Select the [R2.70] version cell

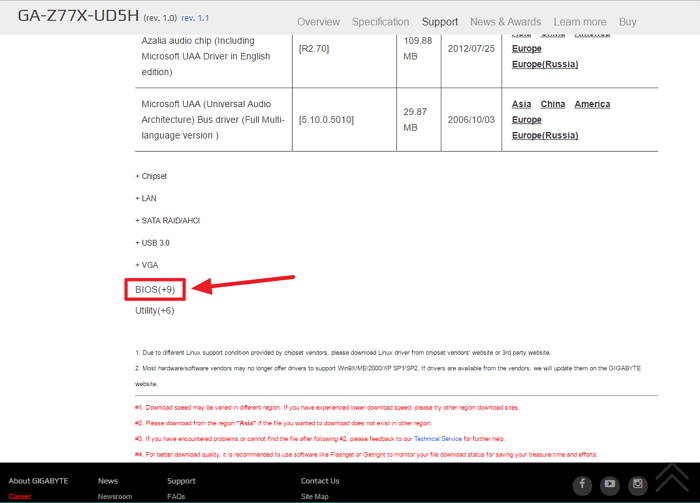[x=314, y=48]
